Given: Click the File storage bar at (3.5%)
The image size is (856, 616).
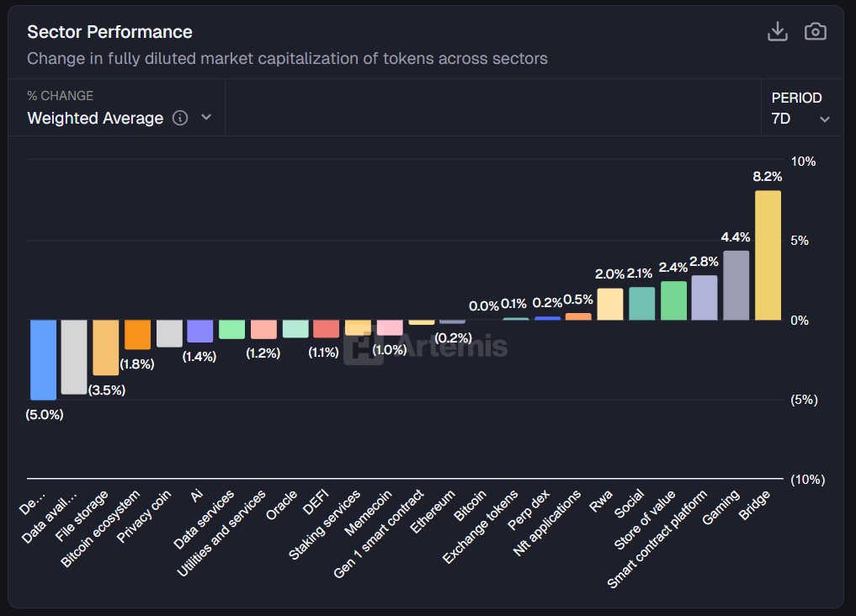Looking at the screenshot, I should click(105, 348).
